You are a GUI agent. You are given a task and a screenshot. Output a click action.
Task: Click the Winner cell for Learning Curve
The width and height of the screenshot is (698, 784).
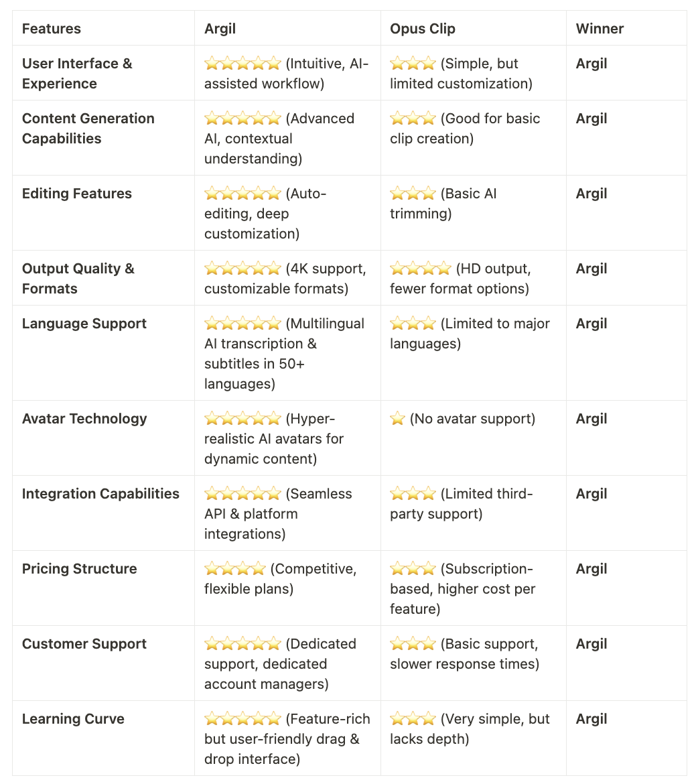coord(591,718)
